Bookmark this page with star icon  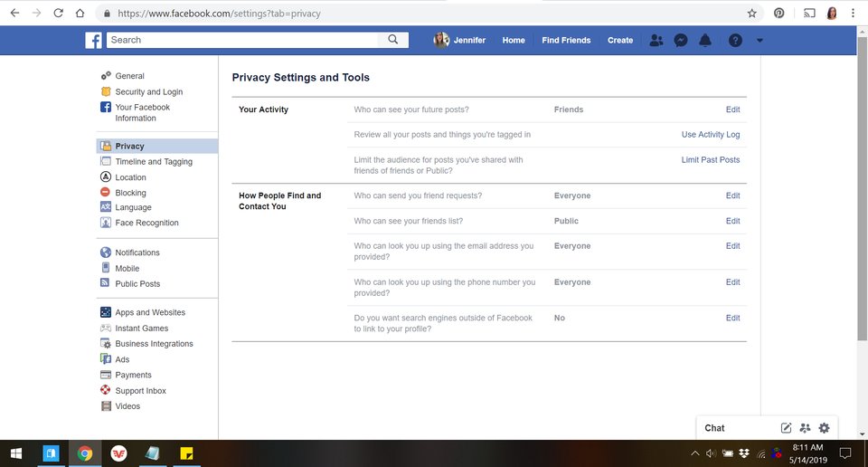(x=751, y=14)
